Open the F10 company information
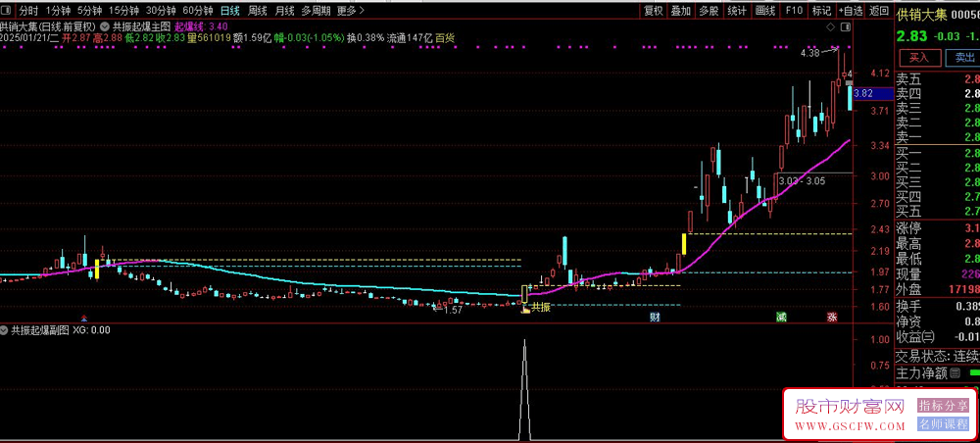Screen dimensions: 980x443 [x=793, y=11]
